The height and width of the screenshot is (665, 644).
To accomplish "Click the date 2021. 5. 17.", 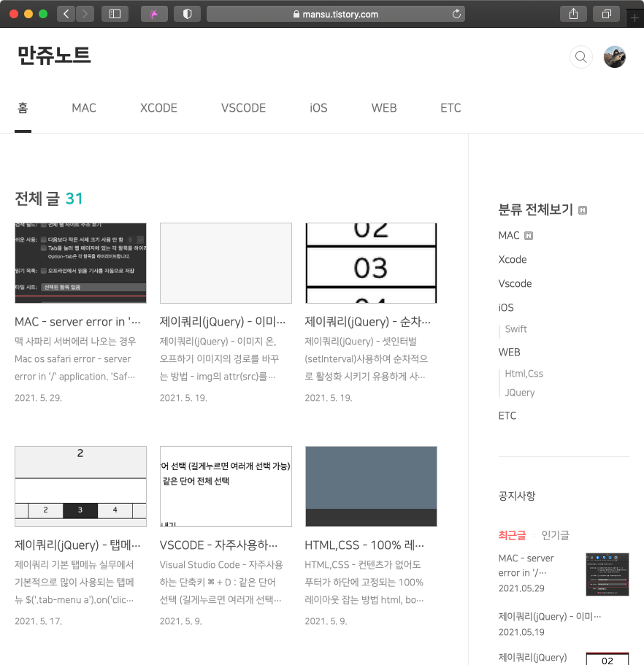I will [x=38, y=621].
